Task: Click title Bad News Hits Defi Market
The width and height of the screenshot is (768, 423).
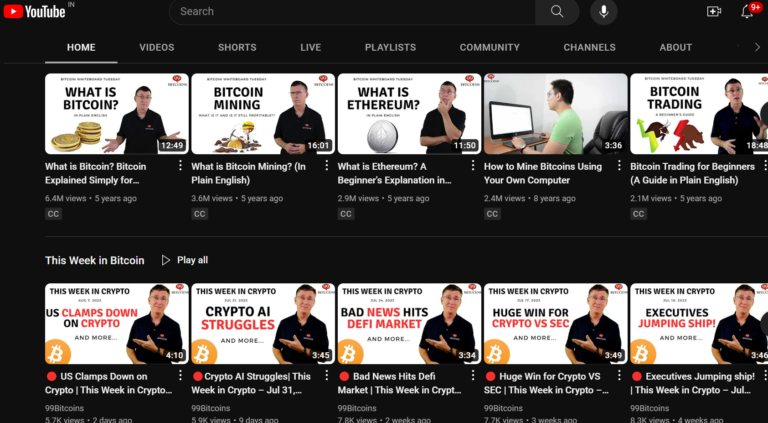Action: click(399, 383)
